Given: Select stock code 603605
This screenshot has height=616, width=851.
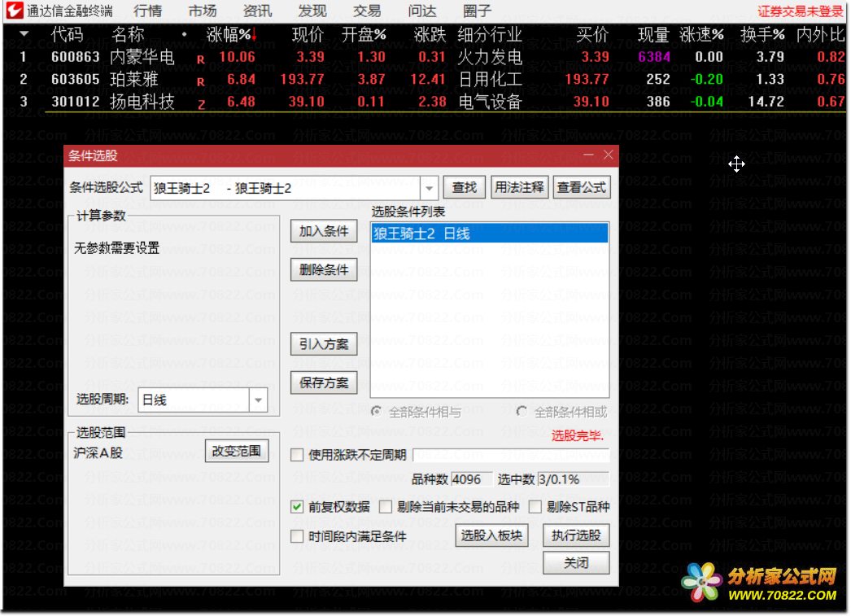Looking at the screenshot, I should 76,80.
